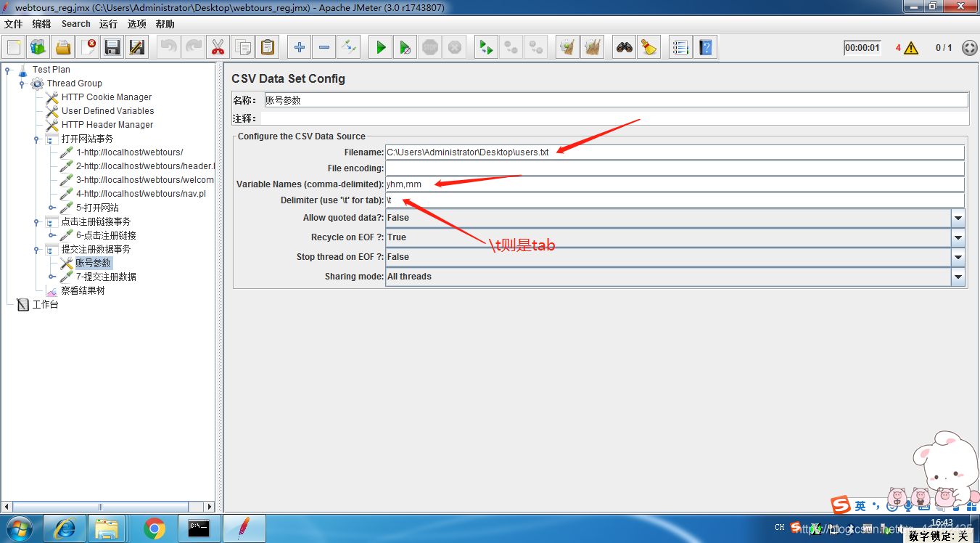
Task: Open the Allow quoted data dropdown
Action: point(958,218)
